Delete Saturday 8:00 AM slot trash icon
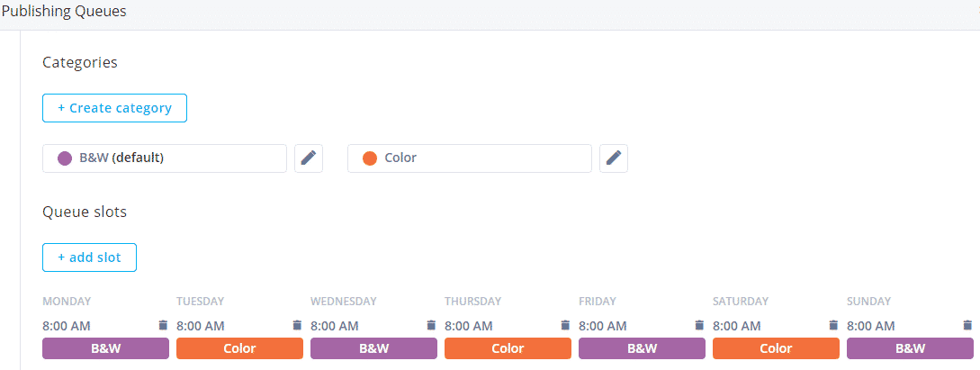 pyautogui.click(x=833, y=325)
